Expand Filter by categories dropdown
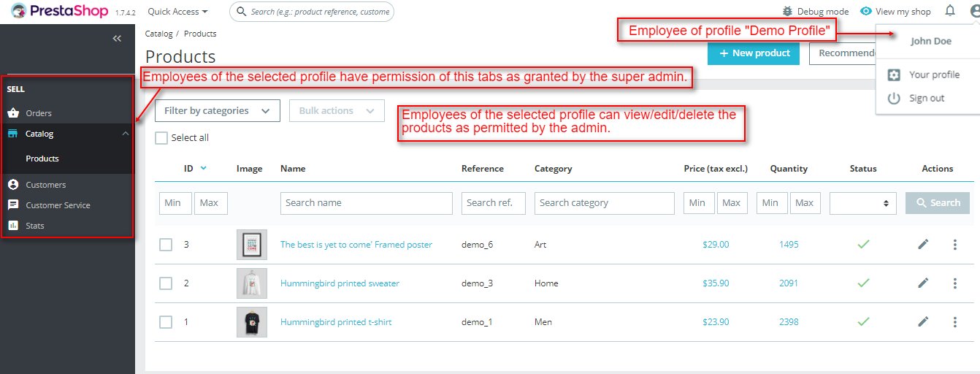 (218, 111)
